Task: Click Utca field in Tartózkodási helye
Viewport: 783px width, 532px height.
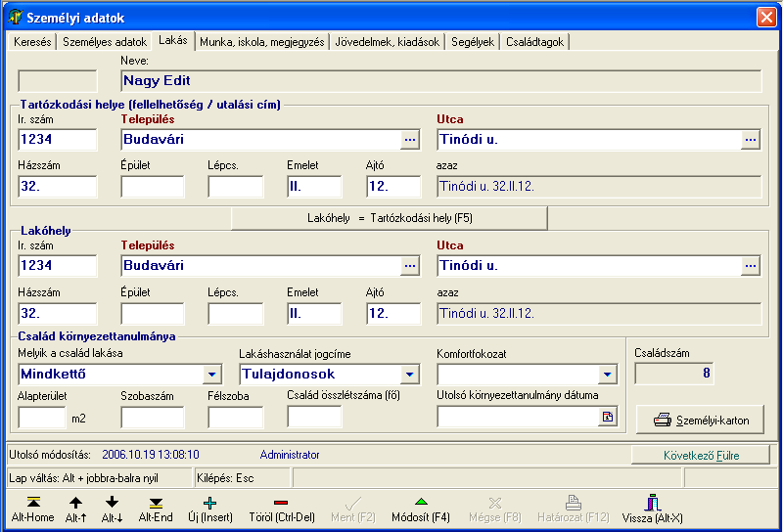Action: [x=589, y=140]
